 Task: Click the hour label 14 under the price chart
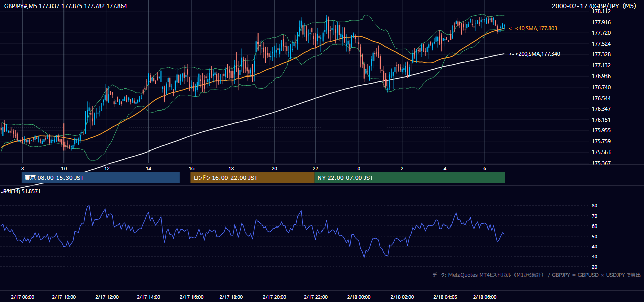pos(149,168)
